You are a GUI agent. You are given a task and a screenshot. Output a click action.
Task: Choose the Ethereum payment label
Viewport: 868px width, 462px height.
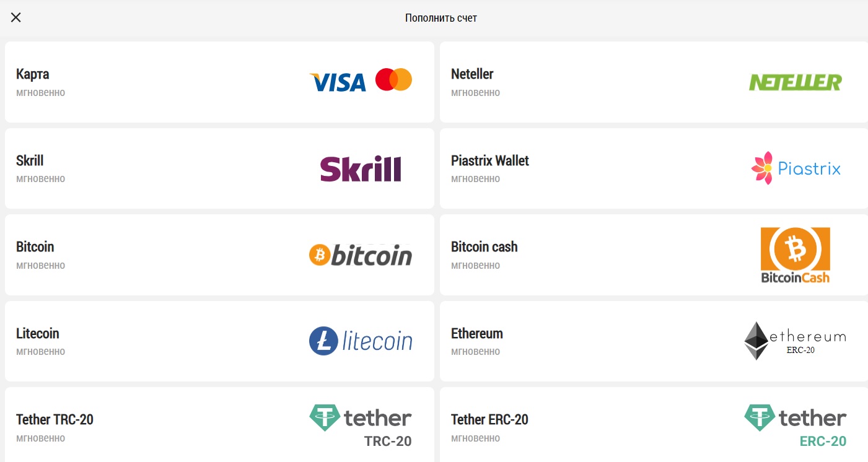coord(477,333)
